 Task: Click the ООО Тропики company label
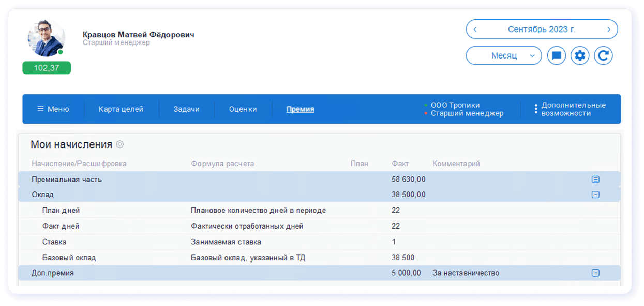point(455,104)
